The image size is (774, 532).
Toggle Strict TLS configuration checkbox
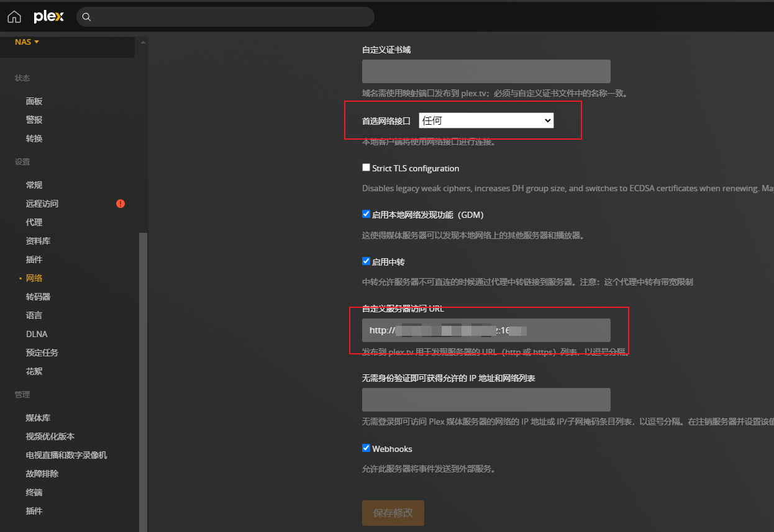[x=366, y=168]
